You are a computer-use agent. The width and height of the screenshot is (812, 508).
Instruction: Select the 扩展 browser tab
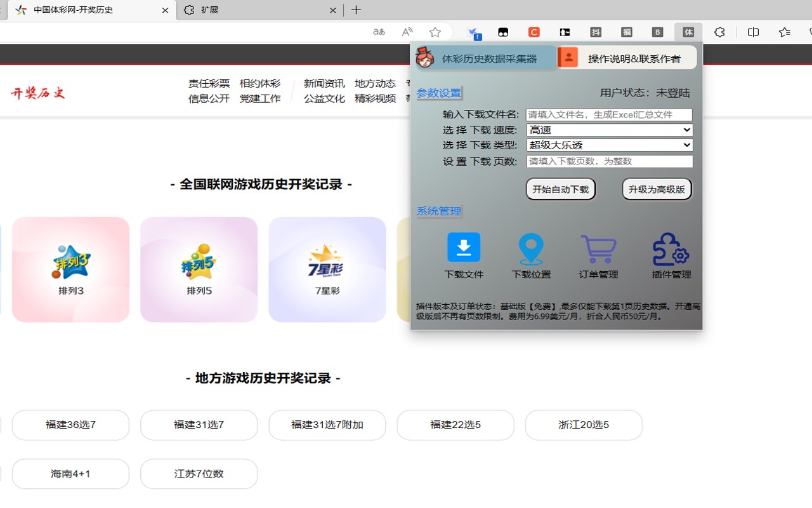[x=260, y=10]
